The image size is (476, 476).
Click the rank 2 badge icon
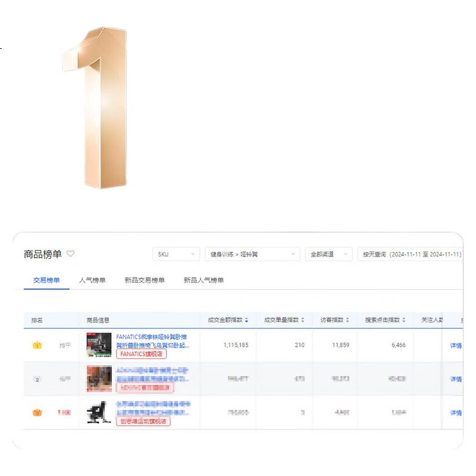pyautogui.click(x=37, y=379)
